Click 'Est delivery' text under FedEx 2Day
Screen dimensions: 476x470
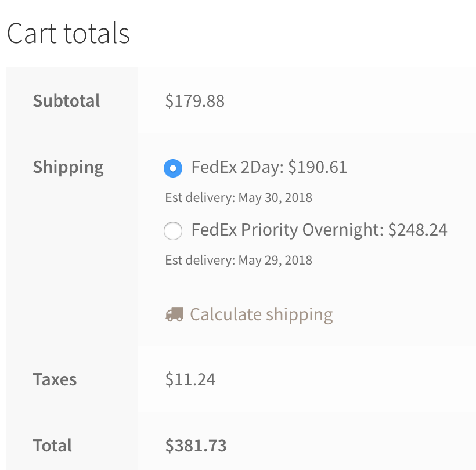(199, 198)
